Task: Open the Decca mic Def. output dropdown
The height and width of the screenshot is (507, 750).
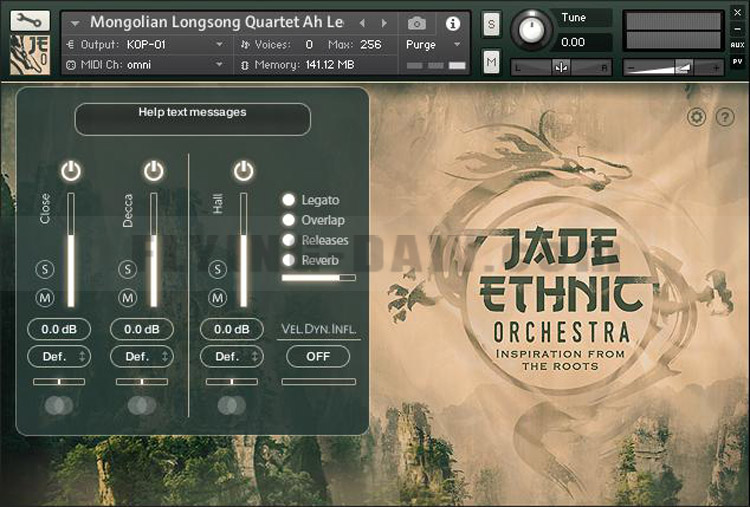Action: pyautogui.click(x=142, y=357)
